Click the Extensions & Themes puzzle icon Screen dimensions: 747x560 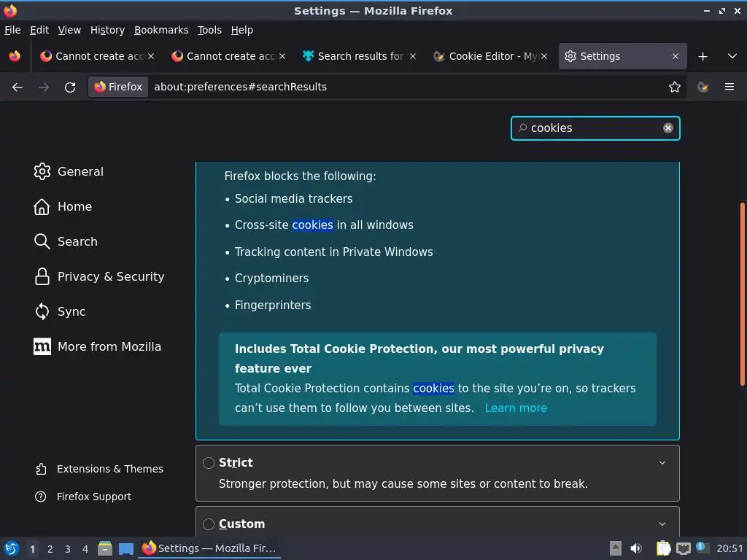point(41,469)
